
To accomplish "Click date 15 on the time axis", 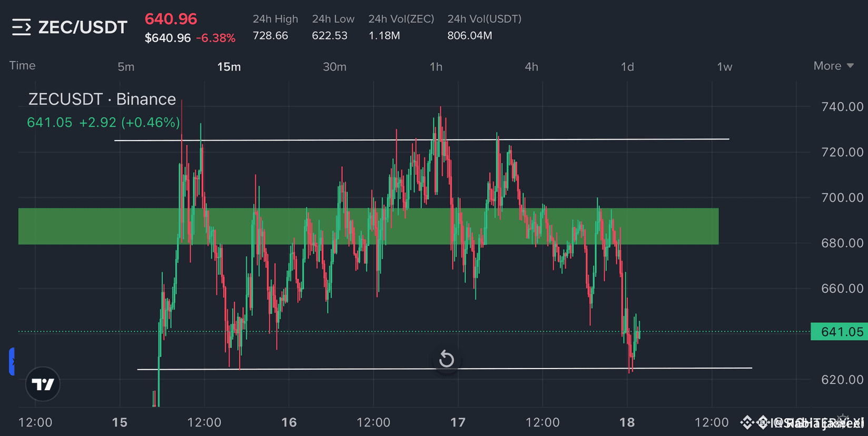I will 120,422.
